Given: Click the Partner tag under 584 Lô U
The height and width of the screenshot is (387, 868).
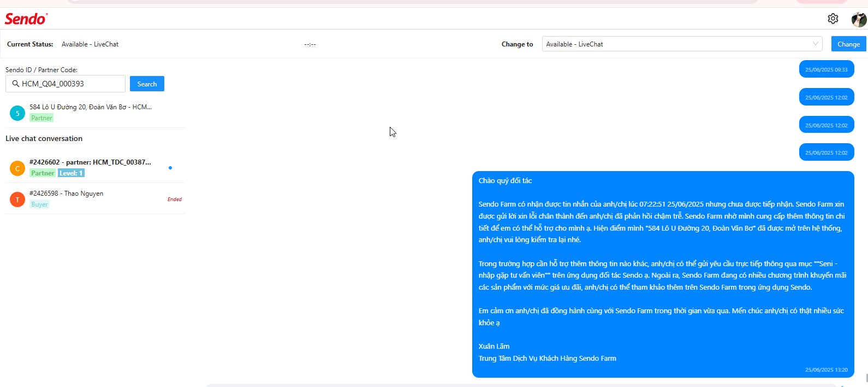Looking at the screenshot, I should (41, 118).
